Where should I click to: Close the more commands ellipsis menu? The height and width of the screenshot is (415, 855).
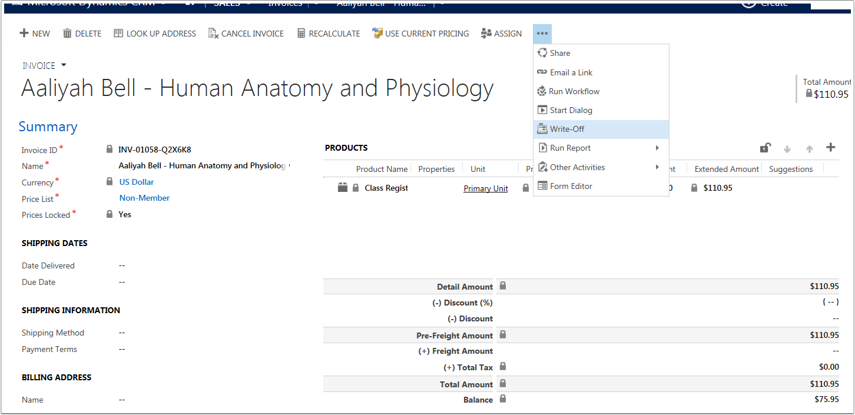(x=542, y=34)
